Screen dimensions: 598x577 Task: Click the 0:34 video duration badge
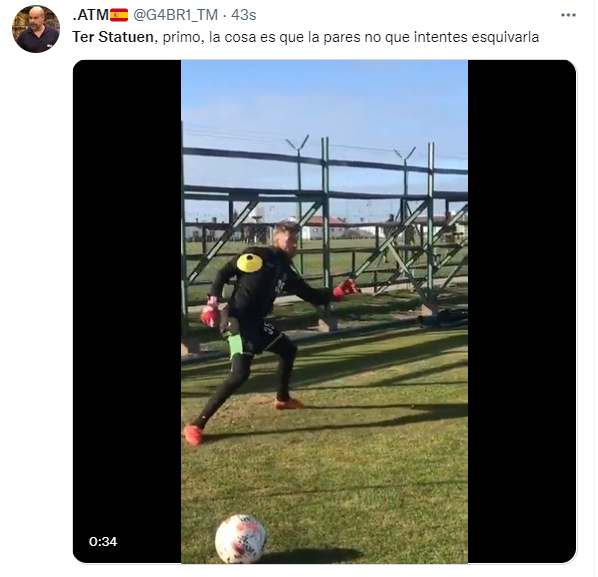(103, 542)
